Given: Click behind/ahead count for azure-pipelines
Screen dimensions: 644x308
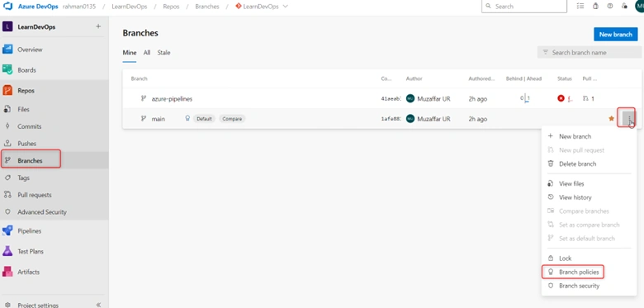Looking at the screenshot, I should [525, 98].
